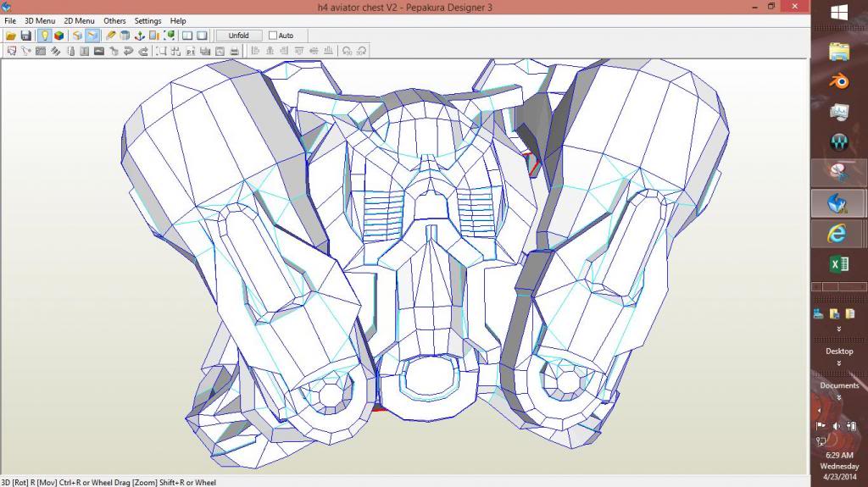Click the P1 page number icon
Screen dimensions: 868x487
[191, 51]
